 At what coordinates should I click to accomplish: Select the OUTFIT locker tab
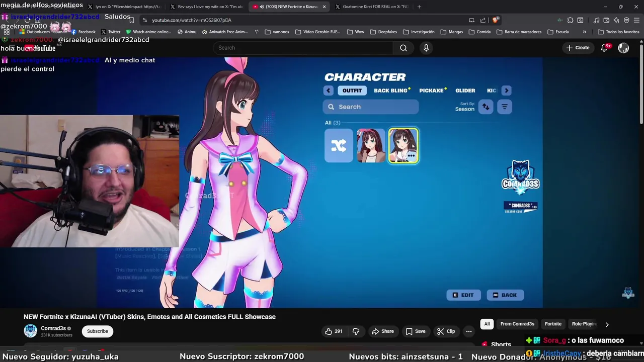click(352, 90)
